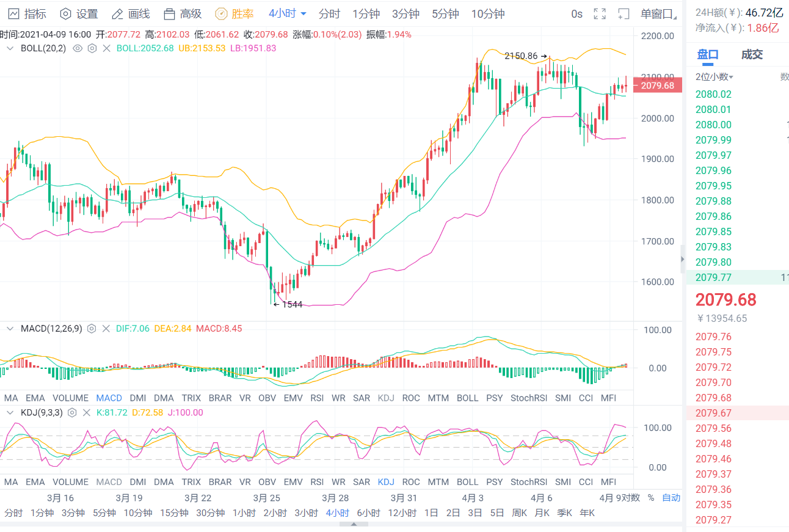Select 周K weekly candles at bottom
The height and width of the screenshot is (532, 789).
coord(518,513)
